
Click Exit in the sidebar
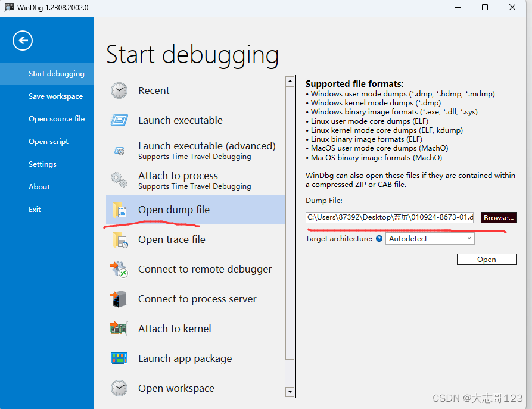coord(47,209)
